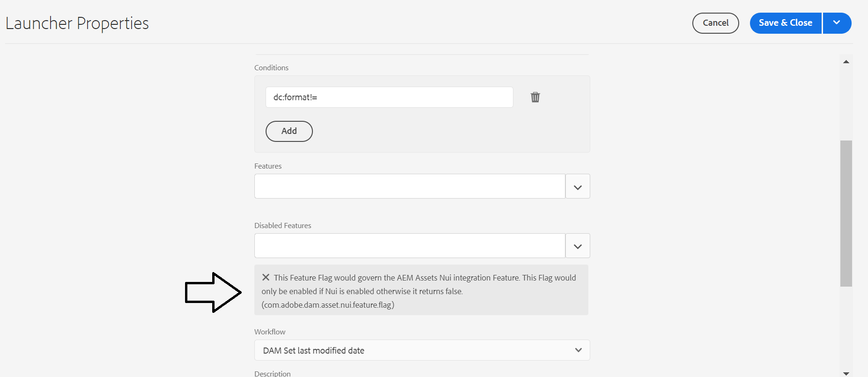Add a new condition with Add button
868x377 pixels.
tap(289, 131)
